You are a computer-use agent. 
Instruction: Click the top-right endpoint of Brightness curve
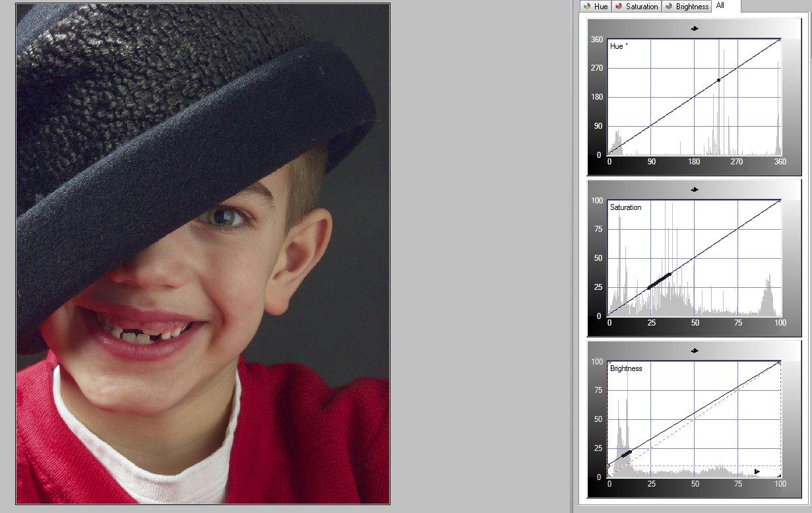(780, 362)
